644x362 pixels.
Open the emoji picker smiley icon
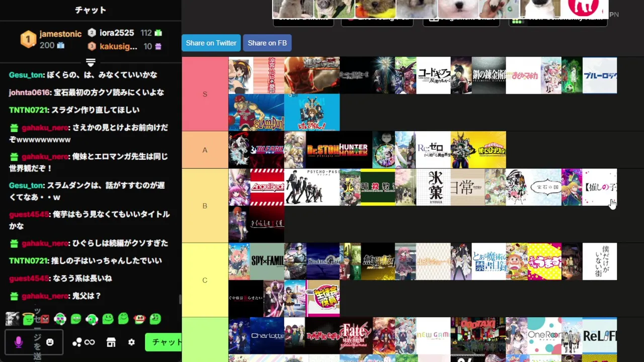point(50,342)
